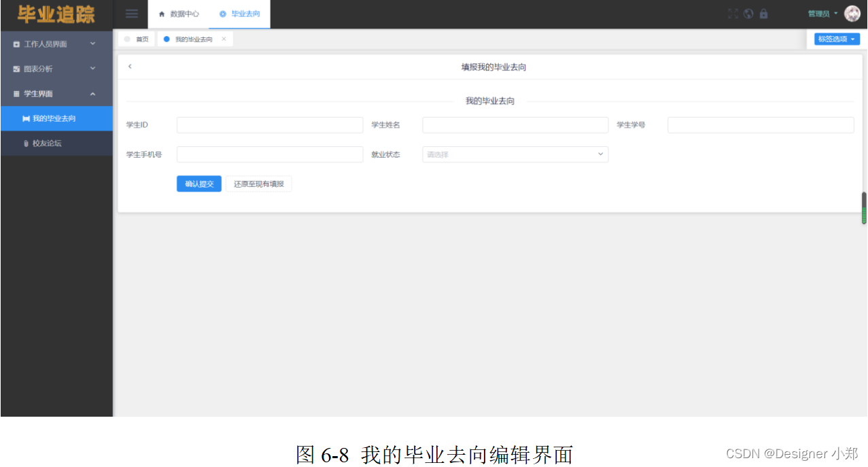Image resolution: width=868 pixels, height=467 pixels.
Task: Switch to the 毕业去向 top tab
Action: [x=240, y=14]
